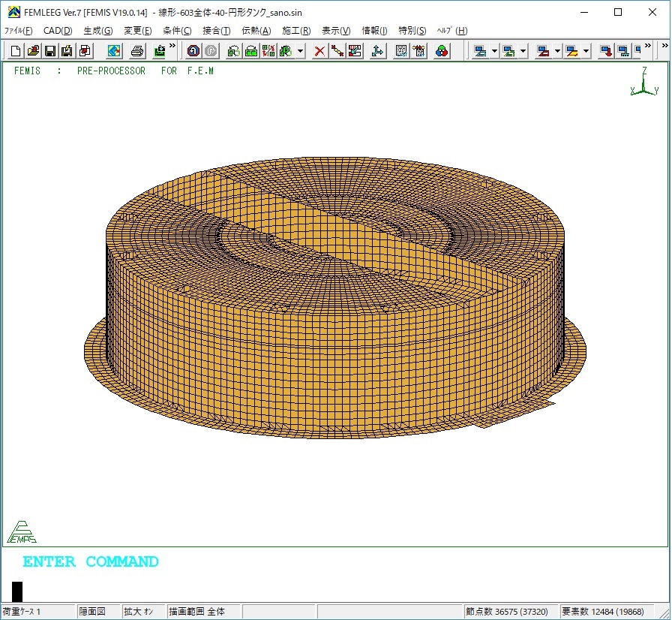Click the red X delete icon

pyautogui.click(x=319, y=51)
